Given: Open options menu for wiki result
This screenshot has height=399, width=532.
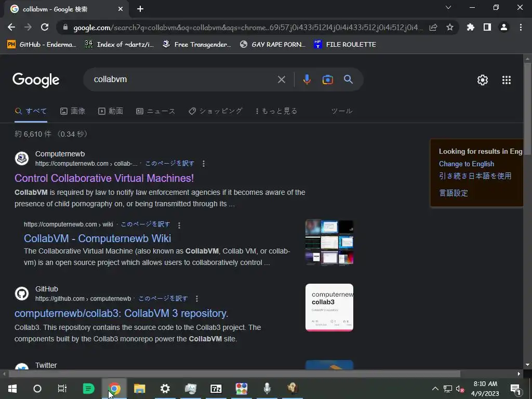Looking at the screenshot, I should 179,225.
